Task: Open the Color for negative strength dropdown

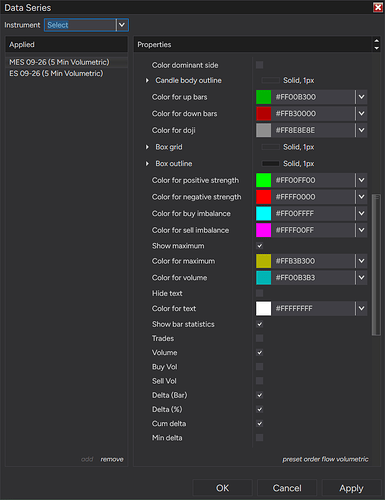Action: (361, 197)
